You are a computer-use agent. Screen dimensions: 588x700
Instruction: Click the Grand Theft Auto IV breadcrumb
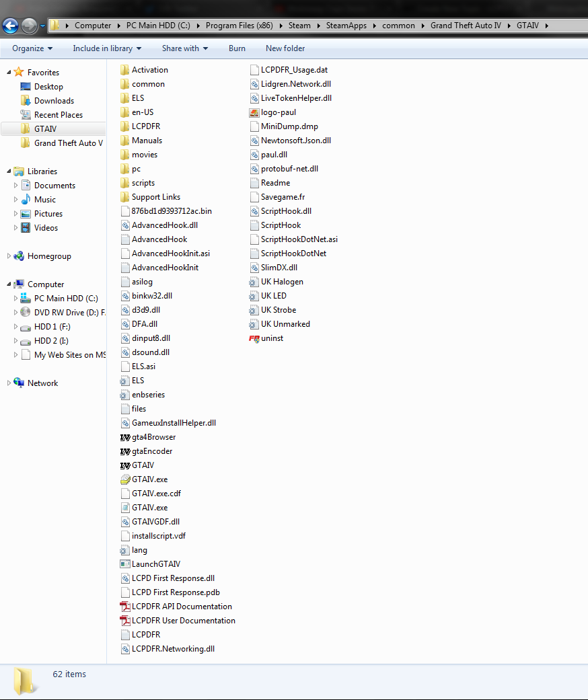pyautogui.click(x=466, y=26)
